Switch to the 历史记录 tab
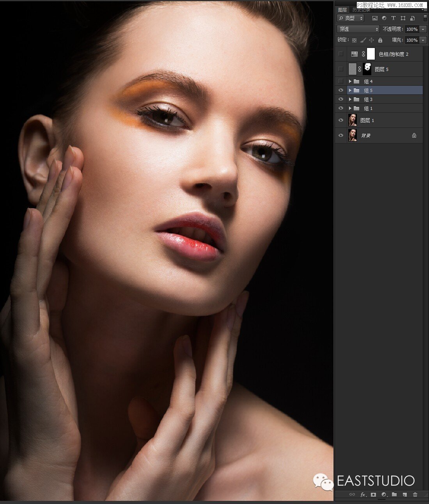Viewport: 429px width, 504px height. (x=362, y=10)
